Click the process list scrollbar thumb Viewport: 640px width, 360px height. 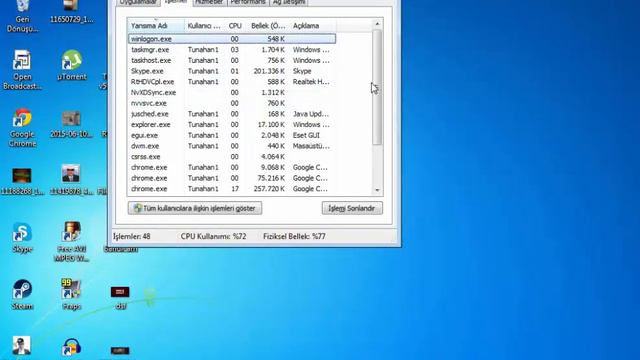377,87
